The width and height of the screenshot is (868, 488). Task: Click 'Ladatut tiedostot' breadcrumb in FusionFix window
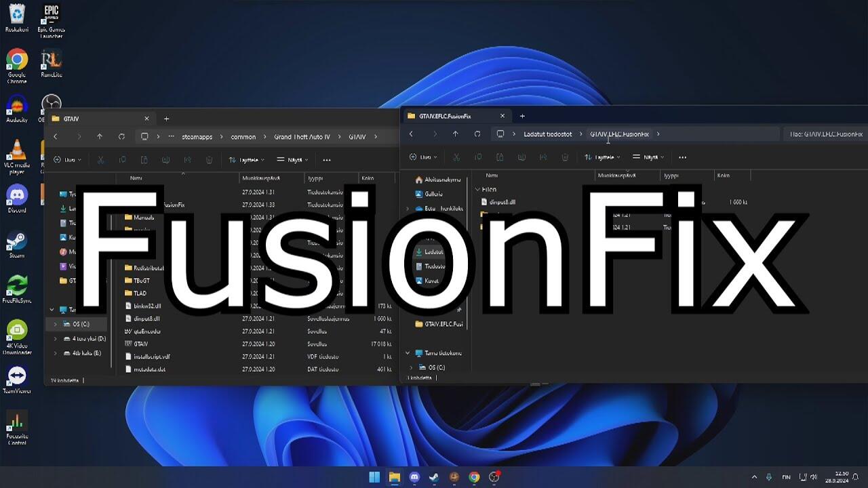547,134
